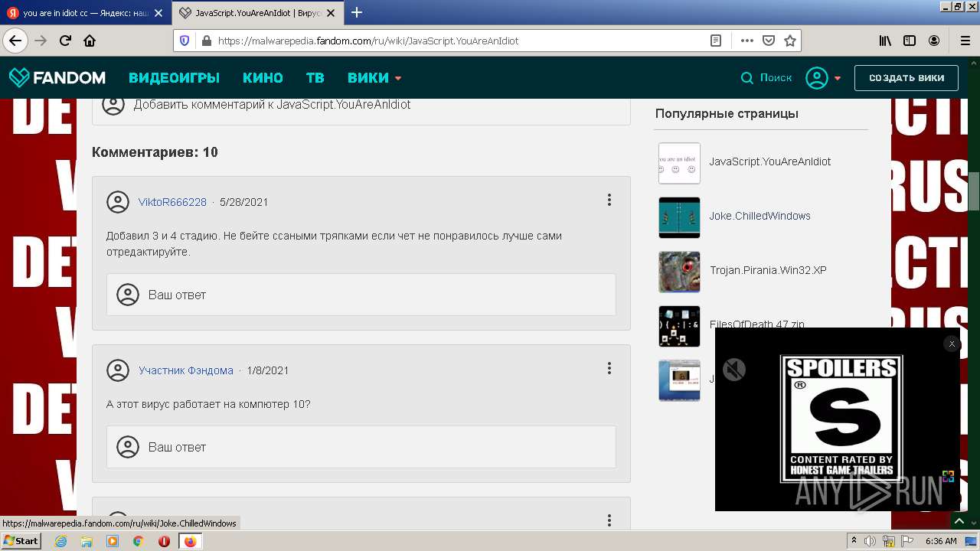
Task: Click ViktoR666228 comment avatar icon
Action: click(x=118, y=202)
